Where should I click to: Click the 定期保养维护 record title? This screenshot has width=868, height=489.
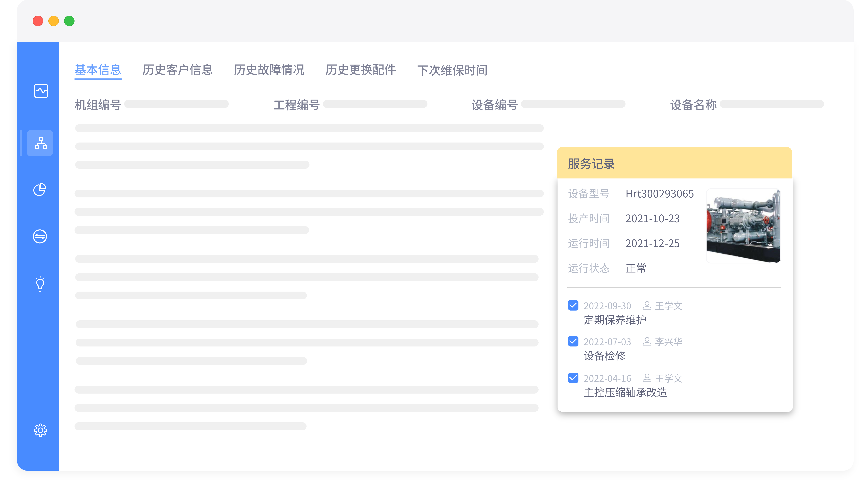(615, 320)
